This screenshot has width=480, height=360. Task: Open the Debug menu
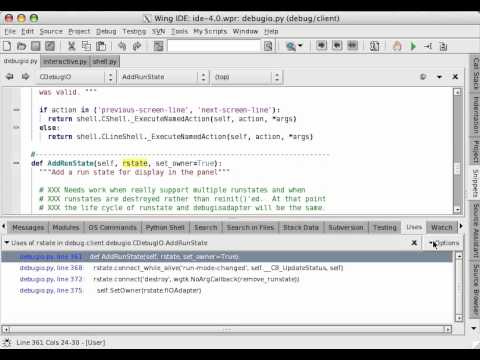(106, 31)
